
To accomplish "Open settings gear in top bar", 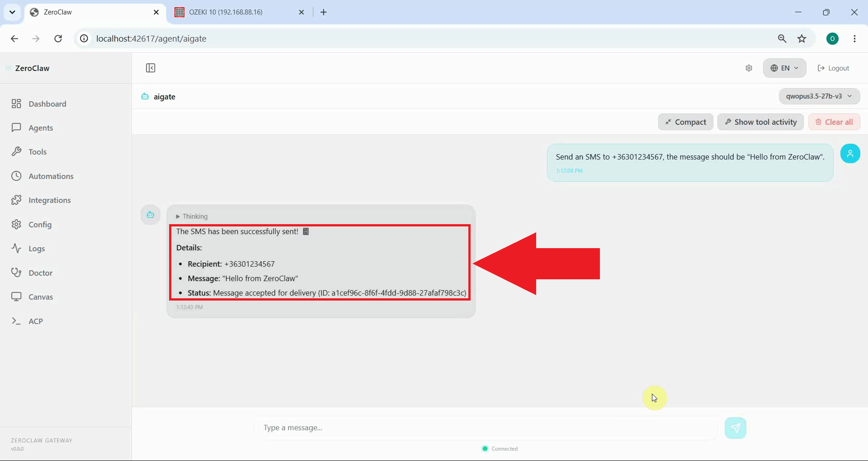I will (x=749, y=68).
